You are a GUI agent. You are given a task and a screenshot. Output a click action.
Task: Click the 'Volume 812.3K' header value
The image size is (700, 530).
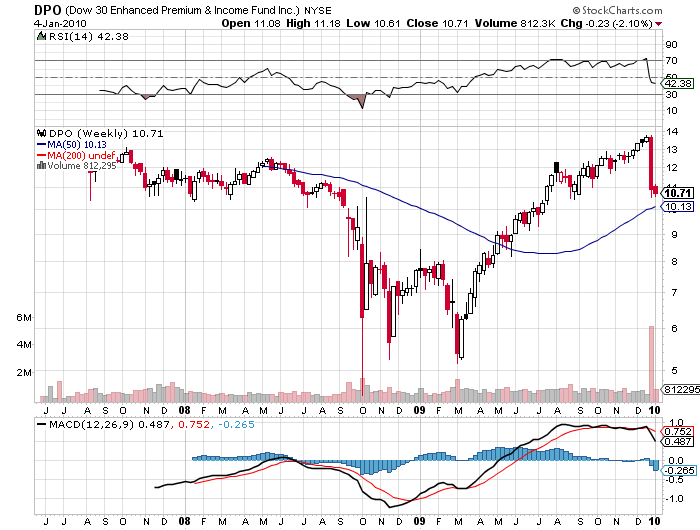tap(514, 23)
